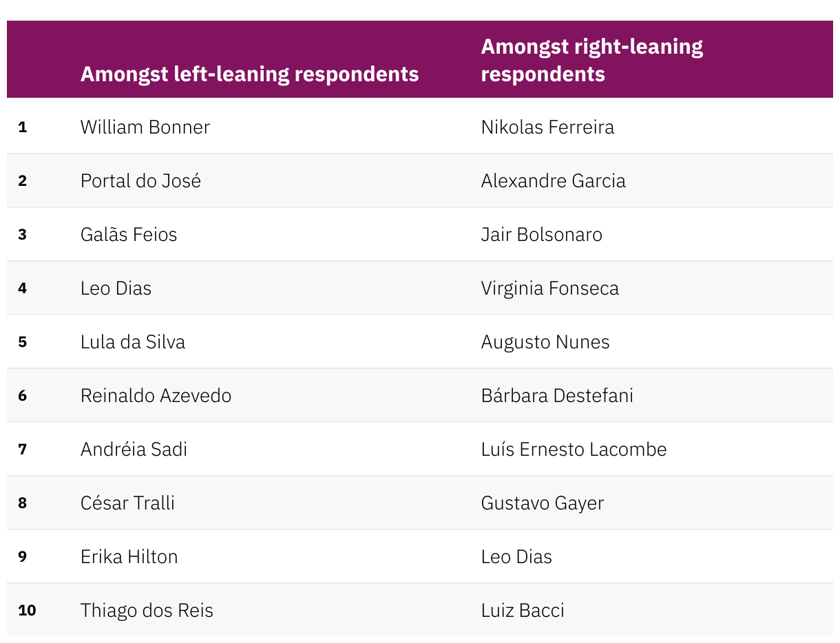This screenshot has height=643, width=840.
Task: Select the César Tralli entry
Action: tap(127, 503)
